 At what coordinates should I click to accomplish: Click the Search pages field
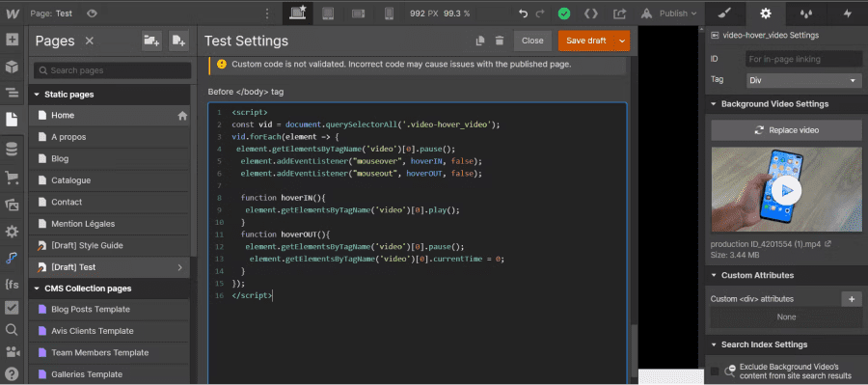click(113, 70)
